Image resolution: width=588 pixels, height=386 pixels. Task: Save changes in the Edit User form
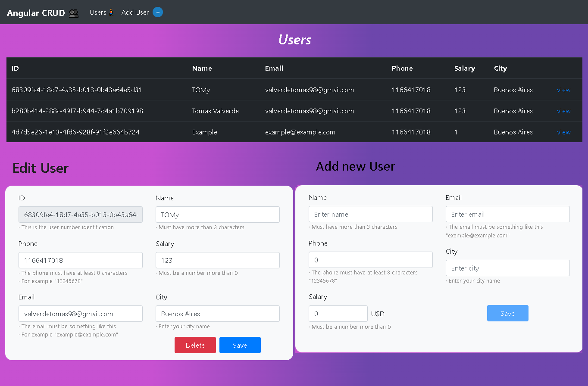240,345
